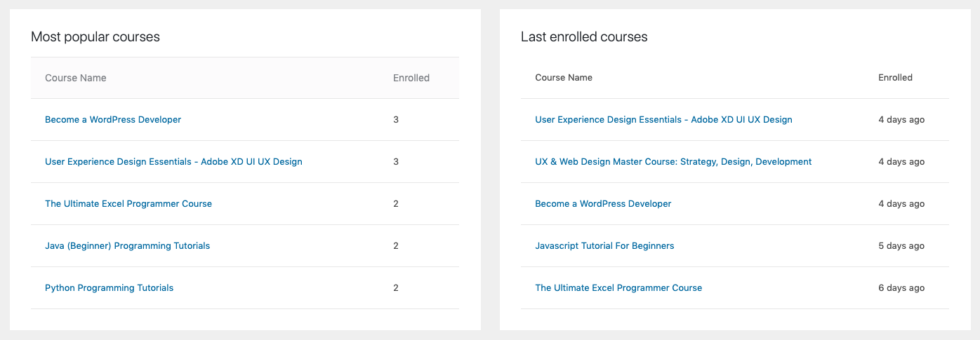Open Become a WordPress Developer under Most popular courses

click(113, 120)
